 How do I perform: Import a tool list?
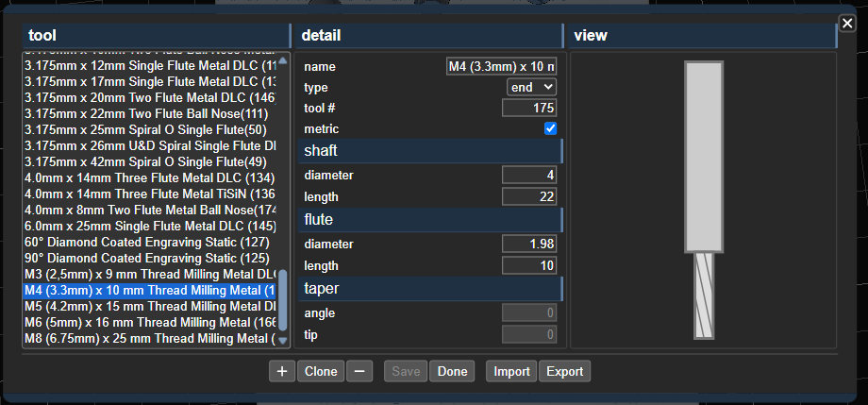coord(511,371)
